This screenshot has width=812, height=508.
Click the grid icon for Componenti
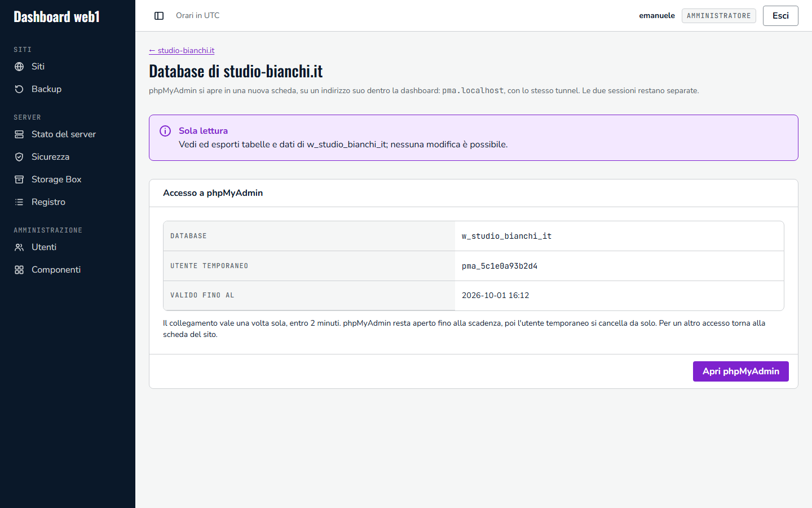[19, 270]
